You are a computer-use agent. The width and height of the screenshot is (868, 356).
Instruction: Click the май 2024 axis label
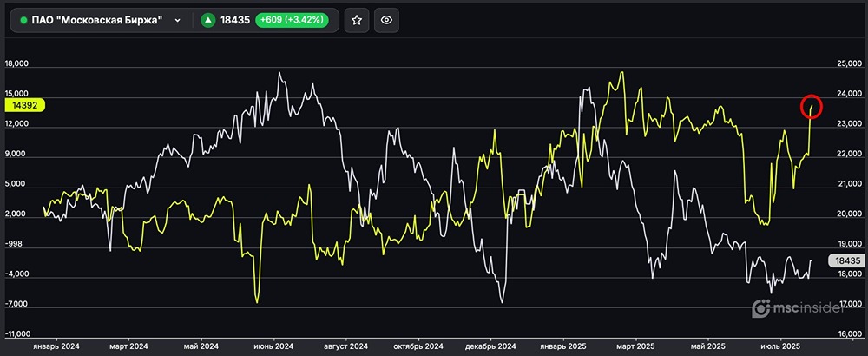click(x=201, y=346)
